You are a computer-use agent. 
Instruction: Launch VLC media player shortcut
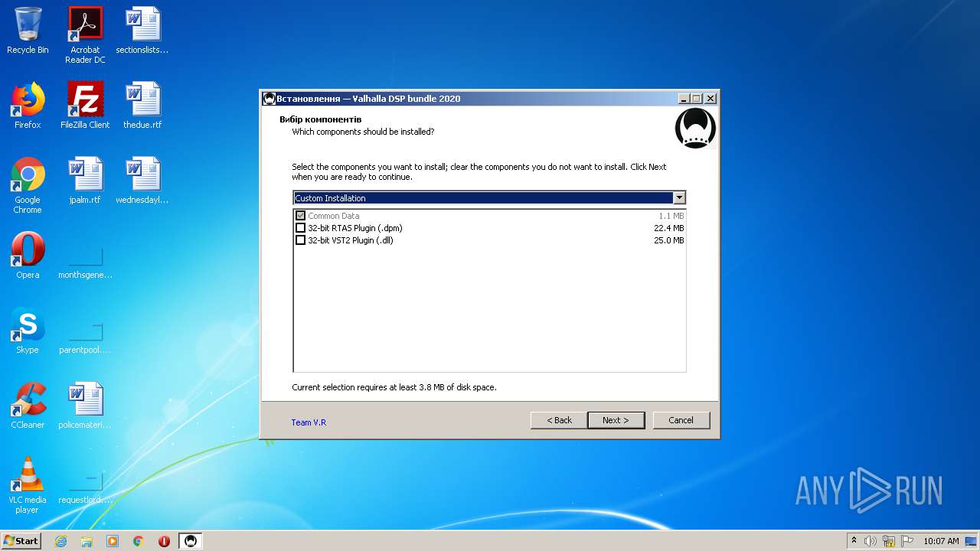28,485
